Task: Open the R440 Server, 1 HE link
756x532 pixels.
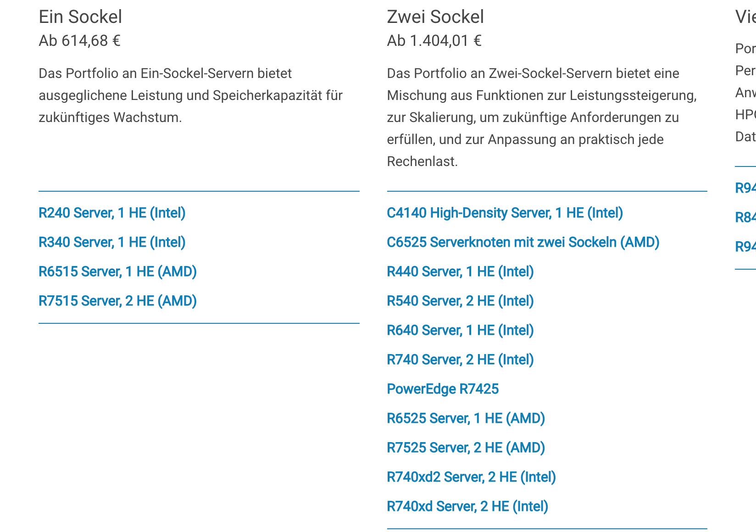Action: click(460, 272)
